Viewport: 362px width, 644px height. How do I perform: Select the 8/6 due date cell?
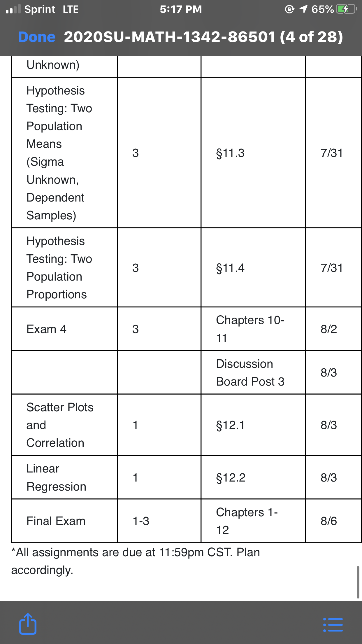pyautogui.click(x=333, y=521)
